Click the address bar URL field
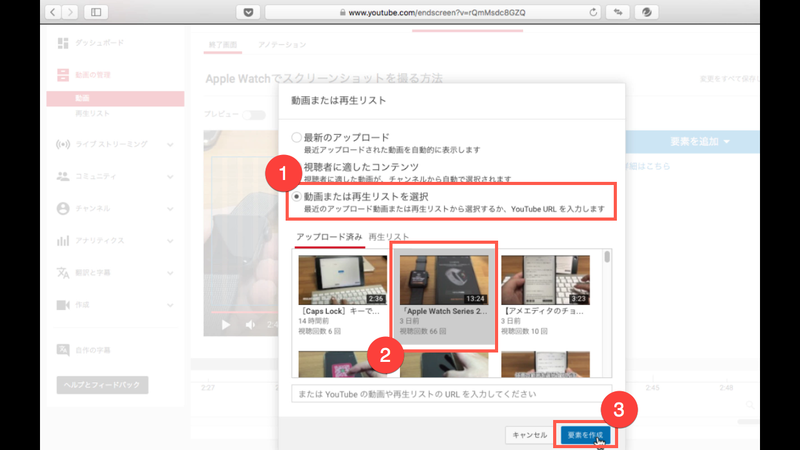This screenshot has width=800, height=450. (433, 12)
